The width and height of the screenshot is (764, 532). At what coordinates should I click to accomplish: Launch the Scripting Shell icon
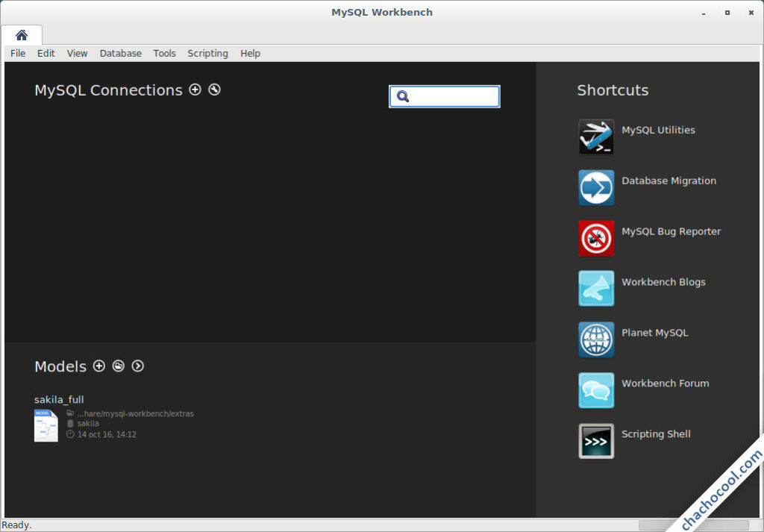tap(596, 441)
